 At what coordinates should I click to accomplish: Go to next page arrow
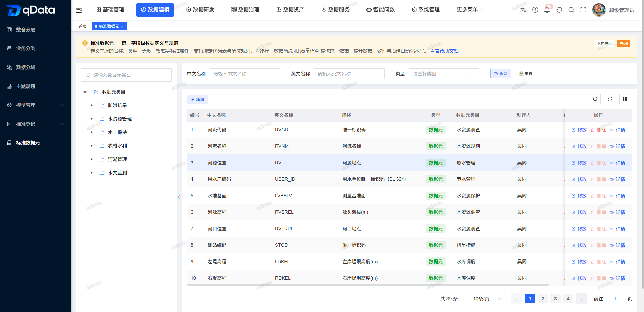[x=581, y=299]
